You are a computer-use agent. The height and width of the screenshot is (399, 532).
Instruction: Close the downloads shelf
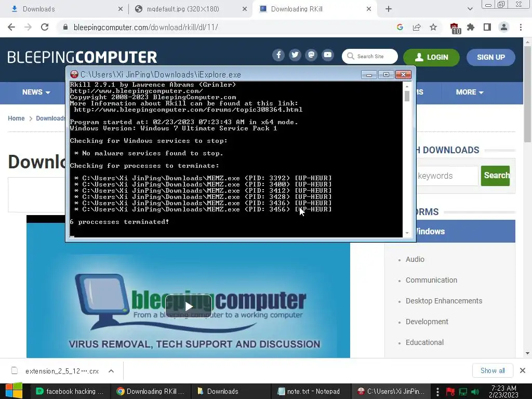523,370
